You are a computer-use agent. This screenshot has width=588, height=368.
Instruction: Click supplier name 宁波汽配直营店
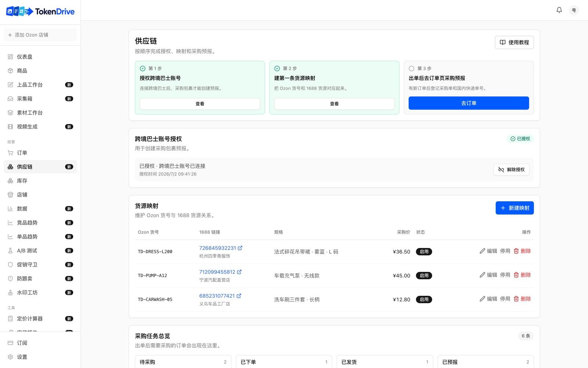(215, 280)
